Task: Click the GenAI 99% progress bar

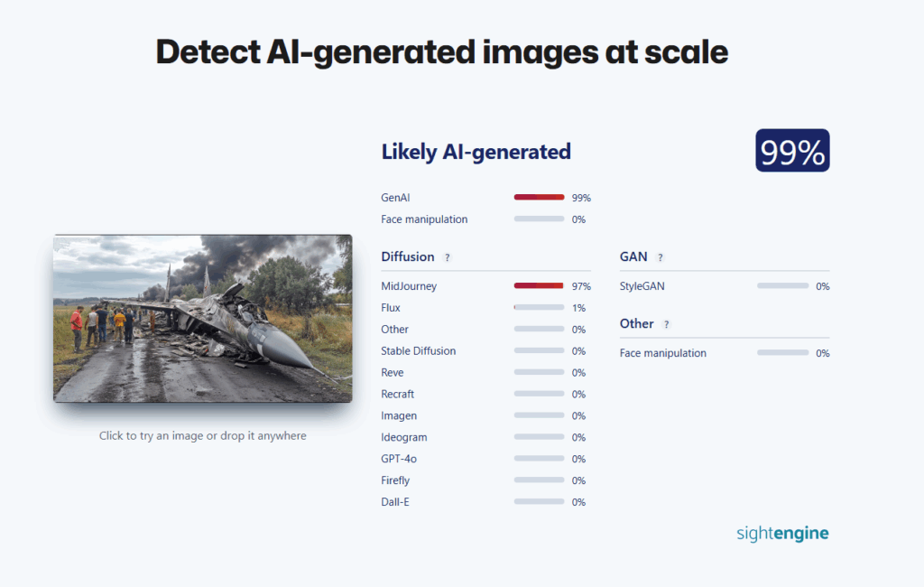Action: coord(539,197)
